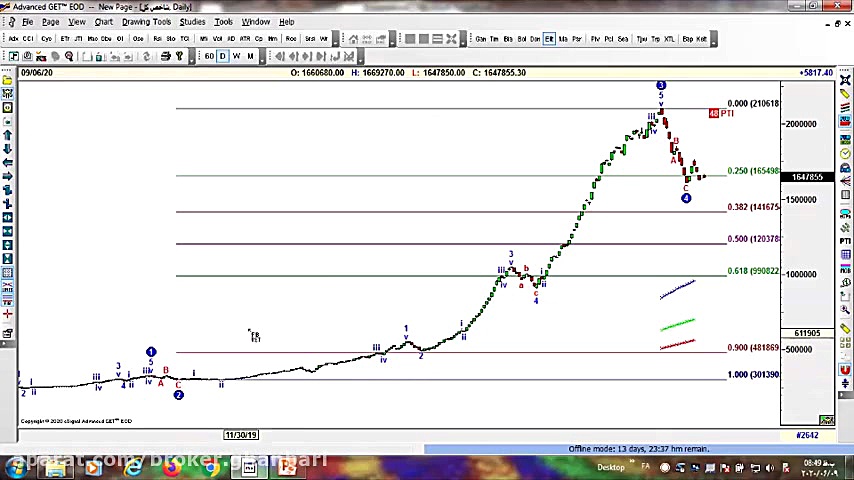Expand overflow arrow right of the key icon
854x480 pixels.
tap(191, 56)
